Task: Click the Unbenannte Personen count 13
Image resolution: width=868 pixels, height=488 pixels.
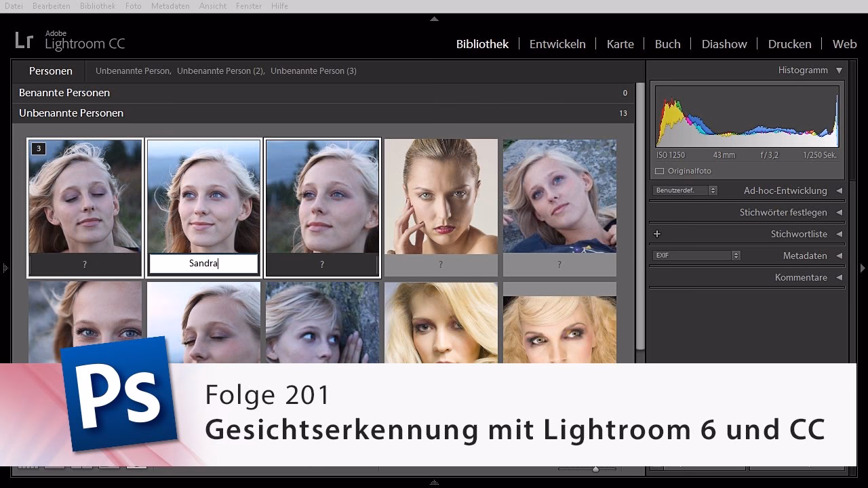Action: (x=623, y=113)
